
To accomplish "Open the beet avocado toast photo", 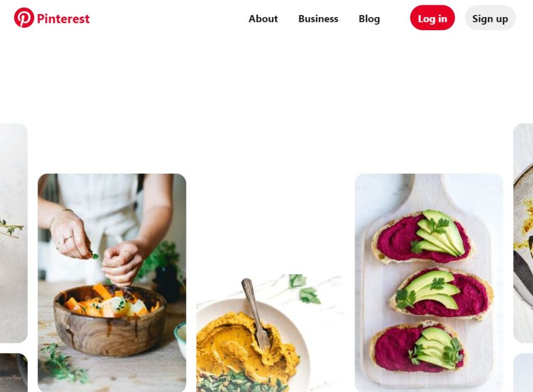I will (429, 283).
